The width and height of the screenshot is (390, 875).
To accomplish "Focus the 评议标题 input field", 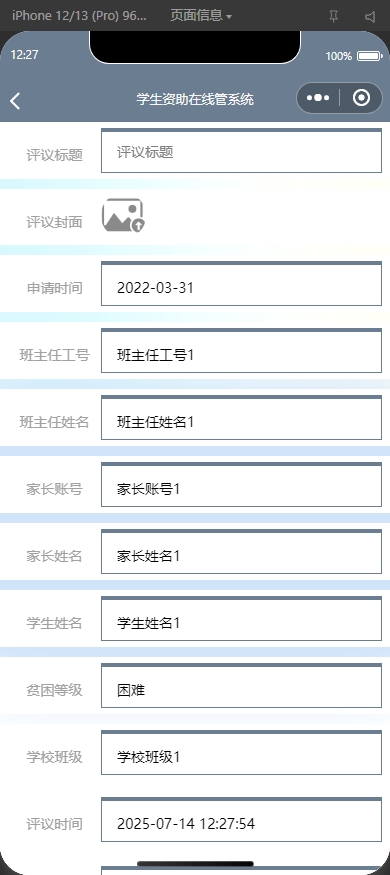I will point(242,151).
